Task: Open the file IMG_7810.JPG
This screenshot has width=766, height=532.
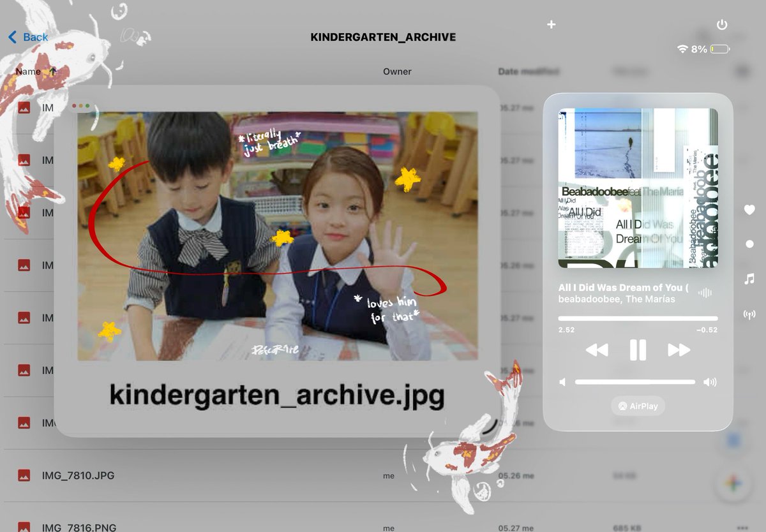Action: [77, 475]
